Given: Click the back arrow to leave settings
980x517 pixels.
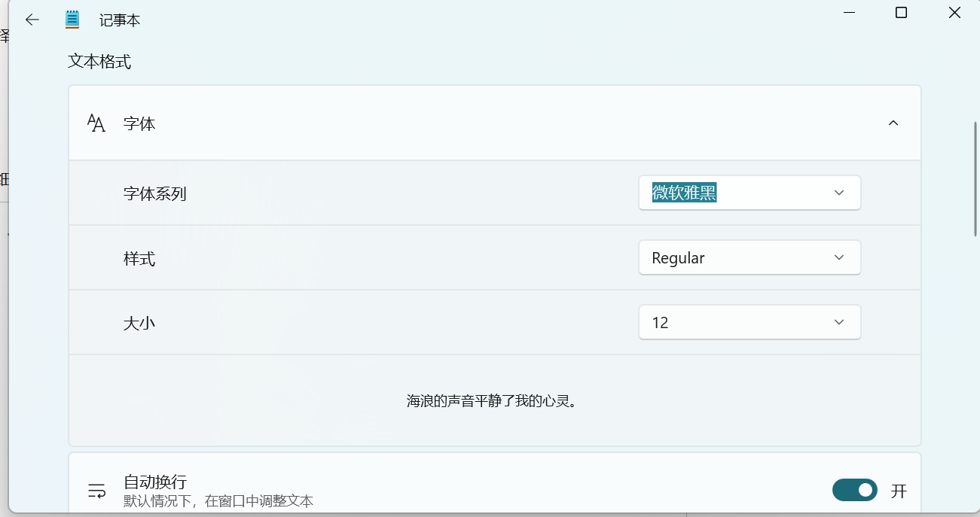Looking at the screenshot, I should pos(32,20).
